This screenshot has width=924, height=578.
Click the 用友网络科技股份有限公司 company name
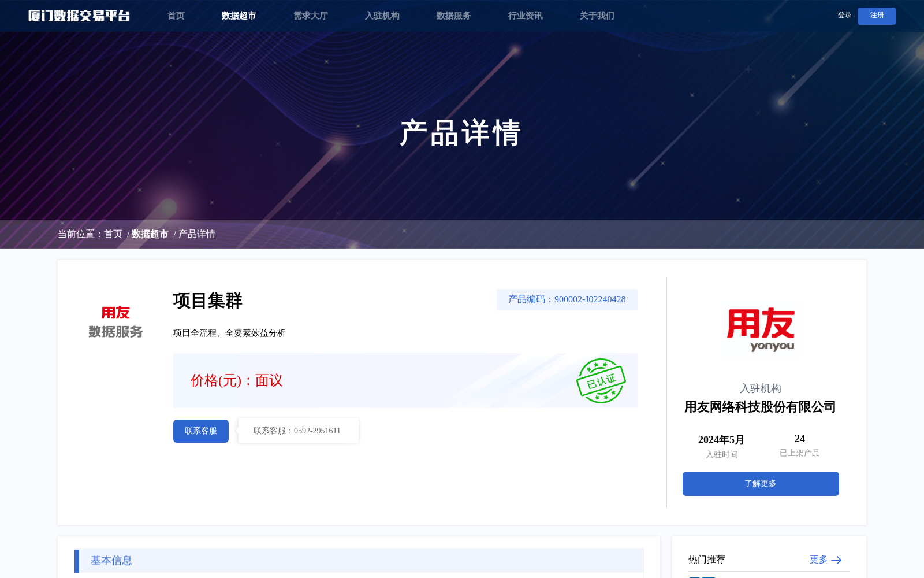(x=760, y=407)
